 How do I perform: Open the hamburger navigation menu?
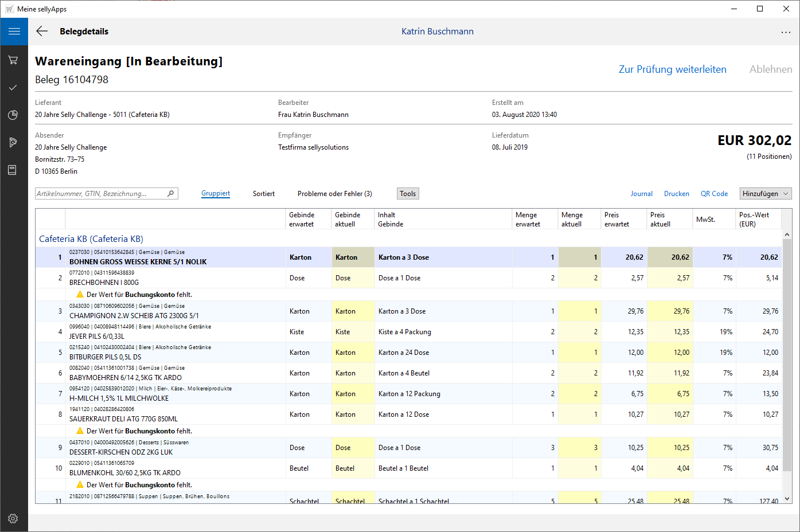(14, 32)
